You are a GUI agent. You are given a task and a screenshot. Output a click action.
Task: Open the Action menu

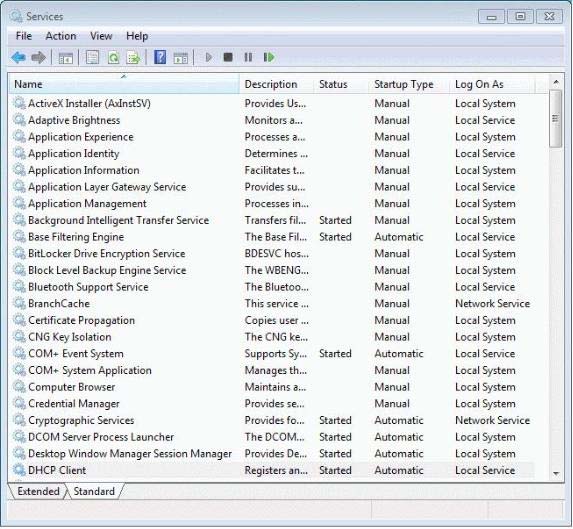point(61,36)
